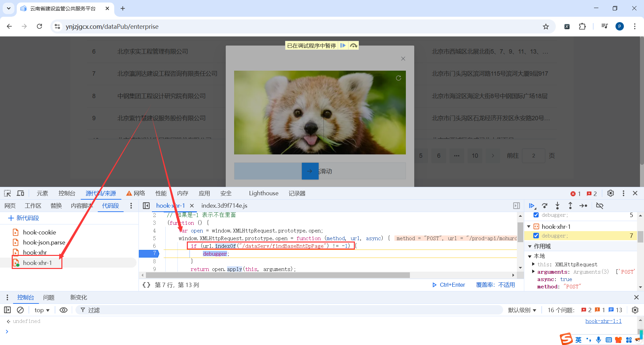Select the 替换 sources tab
This screenshot has height=345, width=644.
tap(56, 206)
